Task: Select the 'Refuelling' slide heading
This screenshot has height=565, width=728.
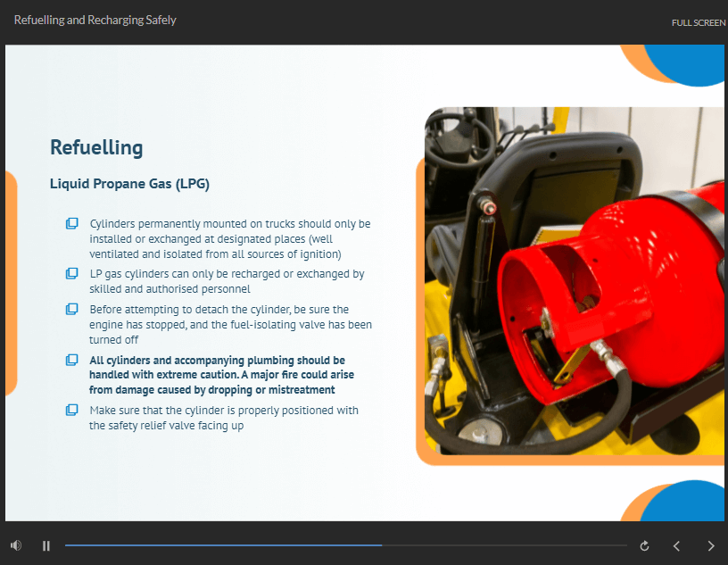Action: point(96,147)
